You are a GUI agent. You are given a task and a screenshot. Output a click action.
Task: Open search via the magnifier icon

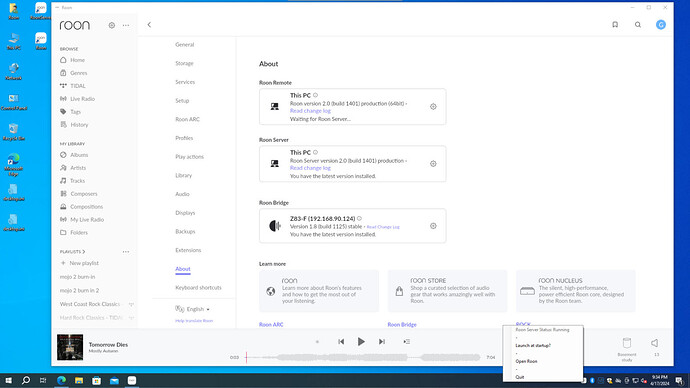pyautogui.click(x=638, y=25)
